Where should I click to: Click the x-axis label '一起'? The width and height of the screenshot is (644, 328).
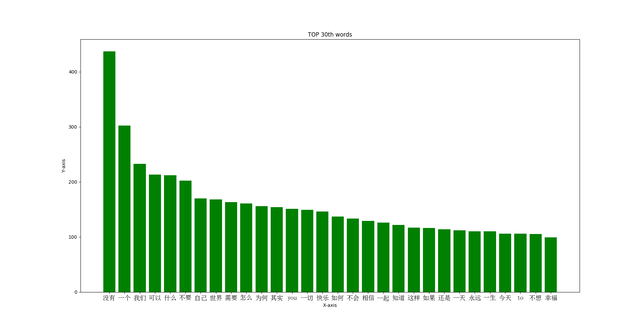(x=383, y=298)
